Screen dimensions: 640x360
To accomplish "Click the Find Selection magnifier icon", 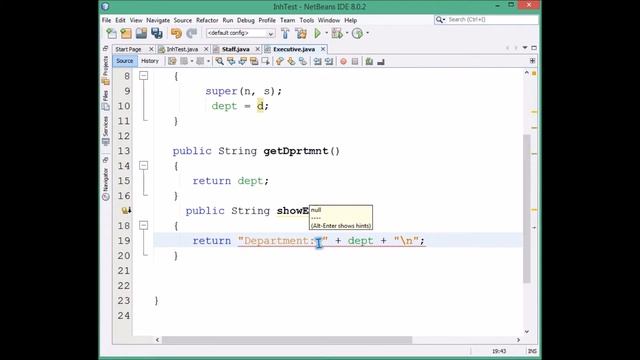I will click(x=220, y=61).
